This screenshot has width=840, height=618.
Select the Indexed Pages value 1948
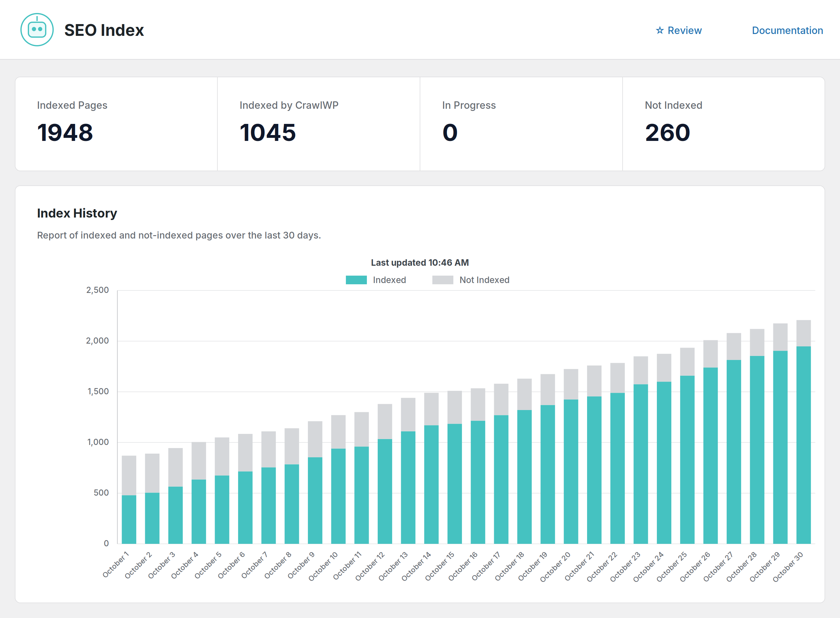tap(65, 133)
